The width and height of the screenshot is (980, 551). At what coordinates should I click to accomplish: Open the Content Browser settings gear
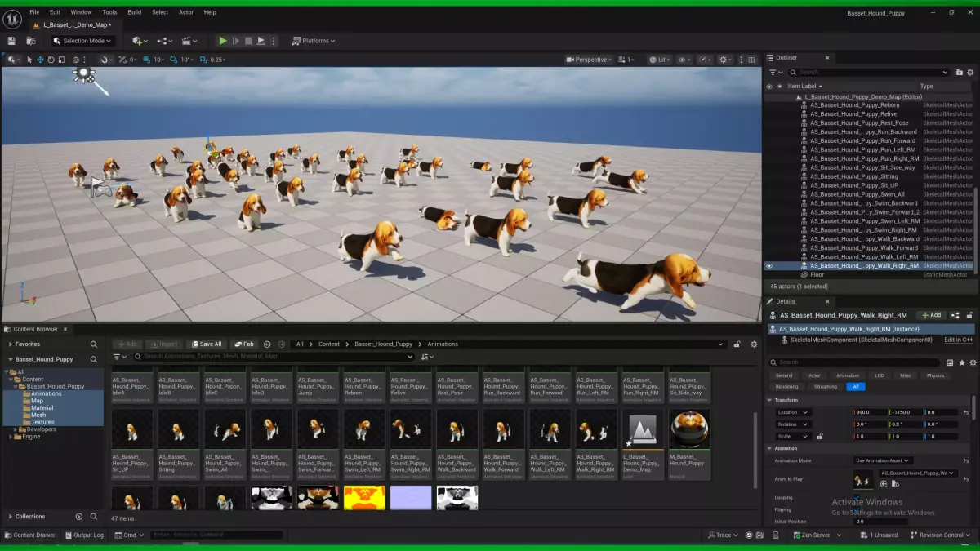click(754, 344)
